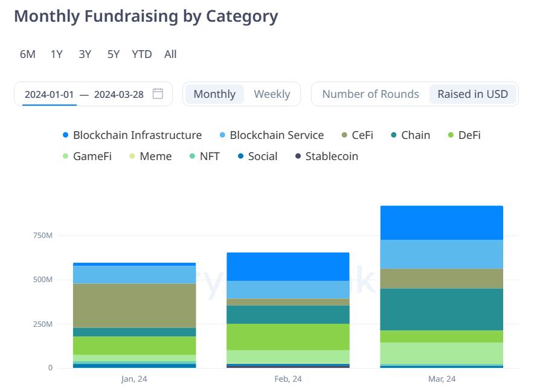Select the Monthly tab

tap(214, 94)
